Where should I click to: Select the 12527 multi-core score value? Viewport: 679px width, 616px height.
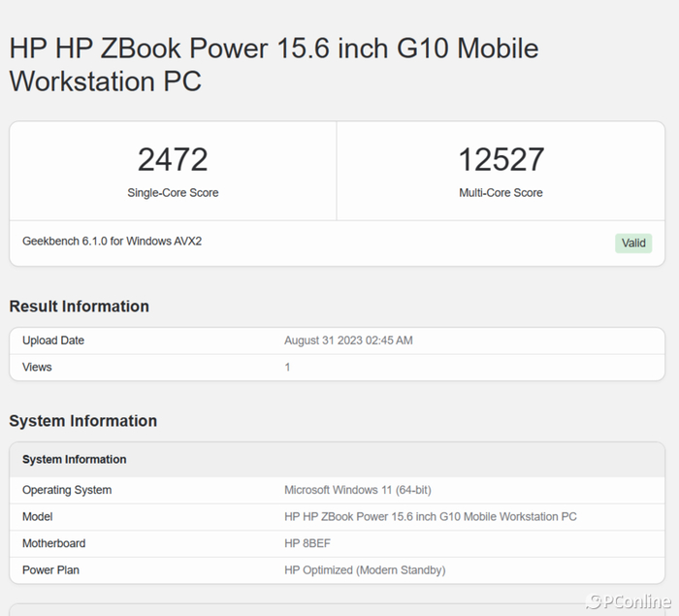tap(501, 159)
